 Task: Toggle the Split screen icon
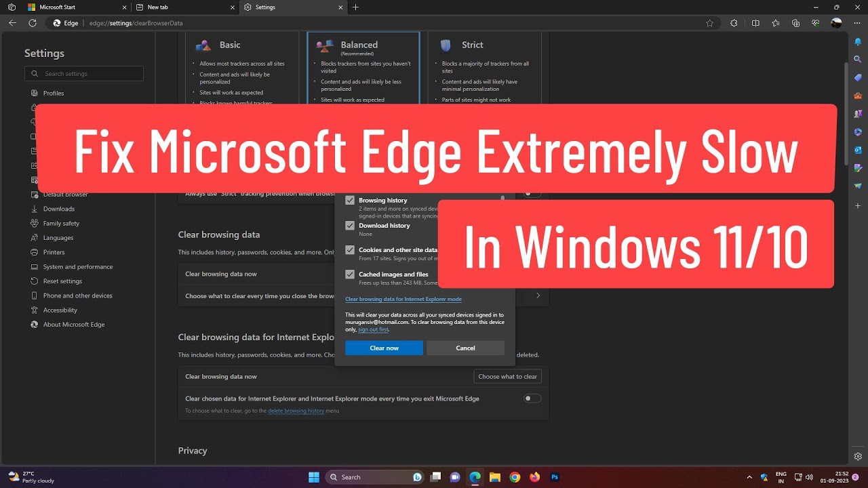(755, 23)
